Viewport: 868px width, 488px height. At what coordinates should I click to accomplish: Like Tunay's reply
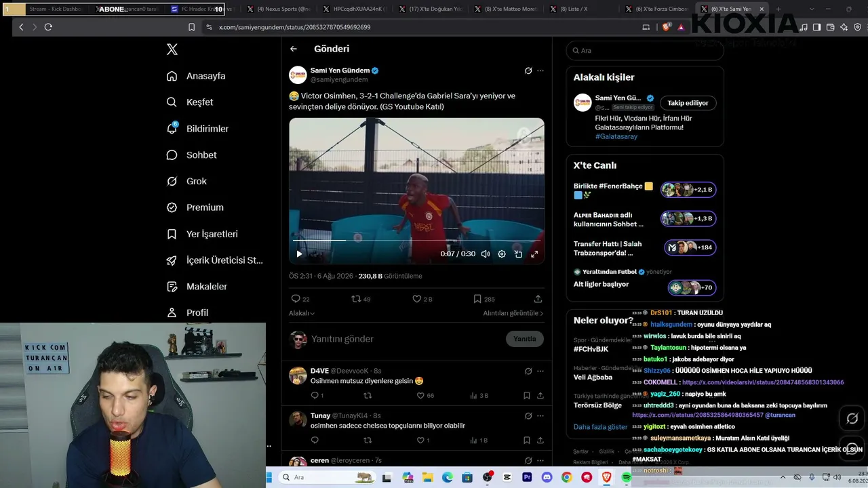point(422,441)
